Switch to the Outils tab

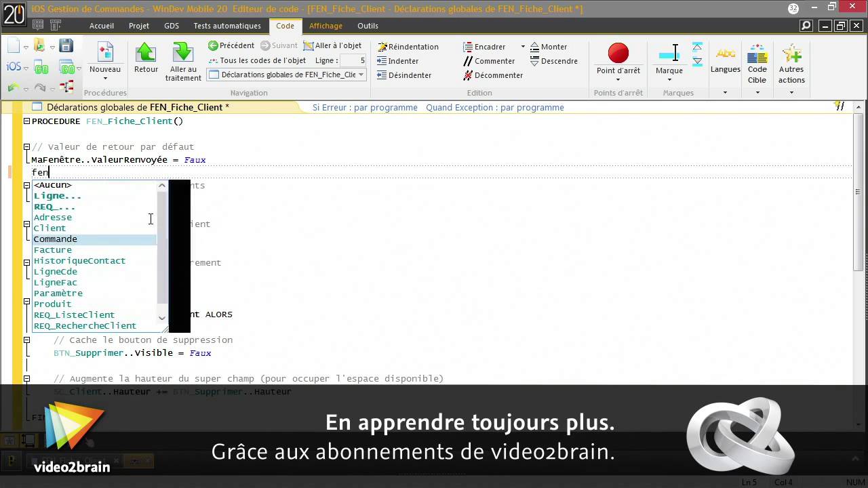368,26
